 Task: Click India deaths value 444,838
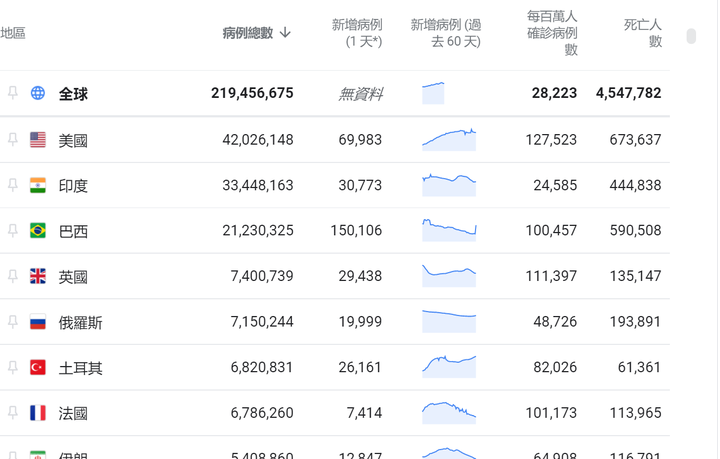(x=636, y=185)
